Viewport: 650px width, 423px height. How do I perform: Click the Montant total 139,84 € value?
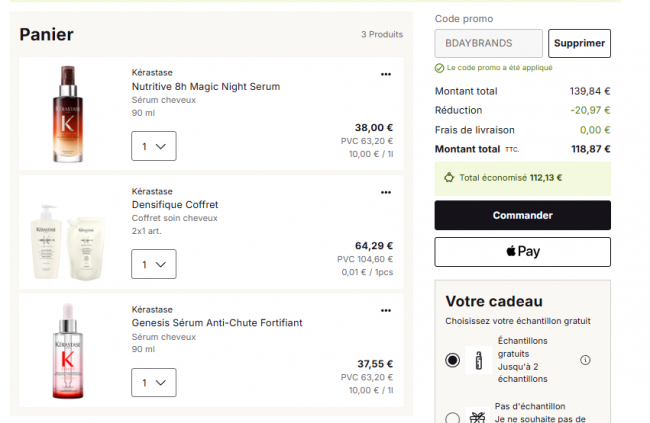590,91
